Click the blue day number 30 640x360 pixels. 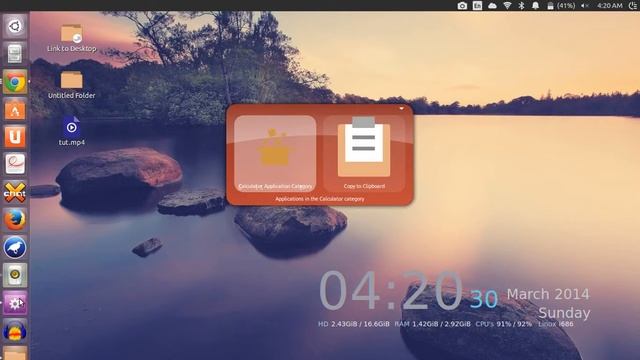484,299
